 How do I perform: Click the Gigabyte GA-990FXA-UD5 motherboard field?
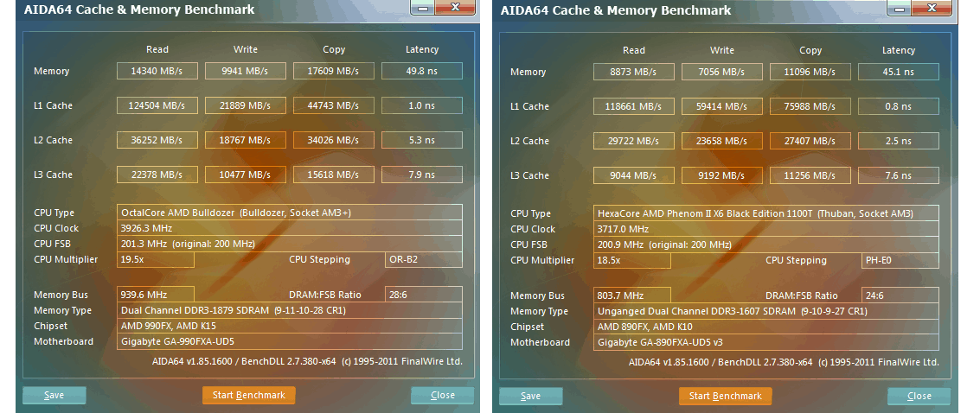[x=289, y=341]
